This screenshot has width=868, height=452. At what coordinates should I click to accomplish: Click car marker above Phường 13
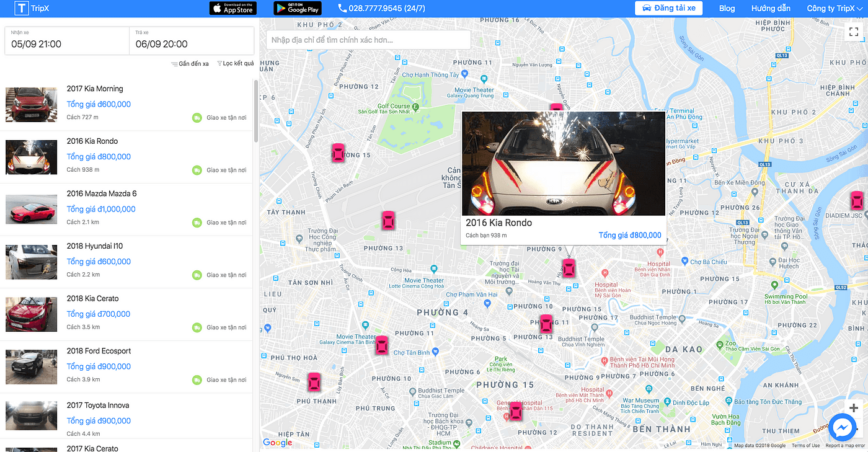tap(387, 221)
